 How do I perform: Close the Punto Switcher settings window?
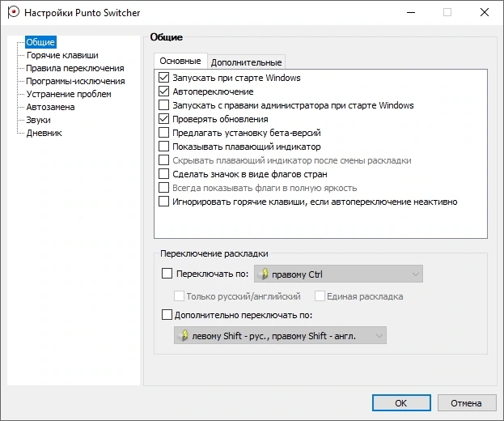[x=485, y=12]
